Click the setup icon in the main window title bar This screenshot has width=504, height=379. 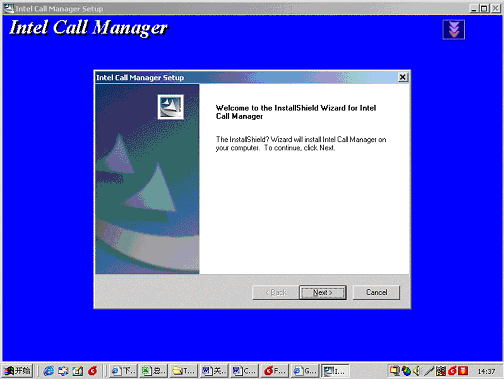point(9,8)
